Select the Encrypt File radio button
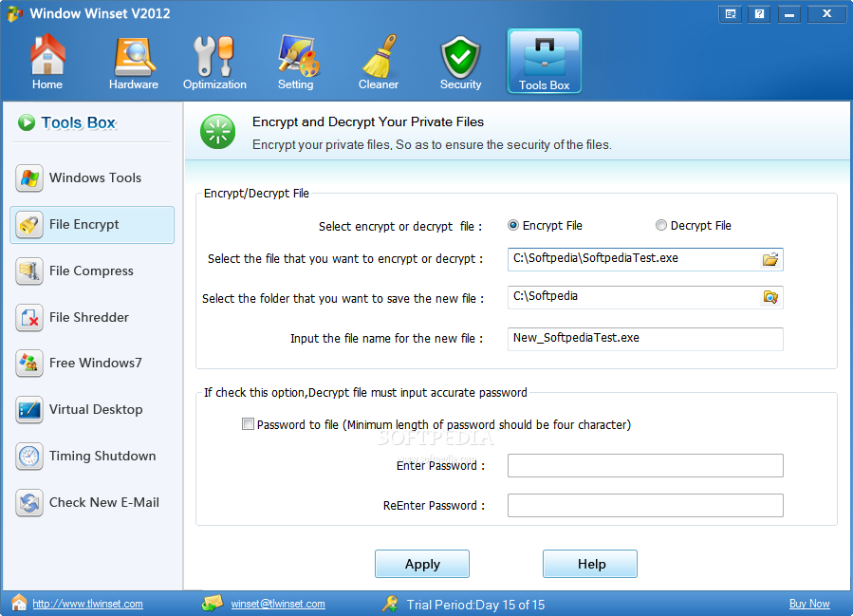 [x=513, y=225]
